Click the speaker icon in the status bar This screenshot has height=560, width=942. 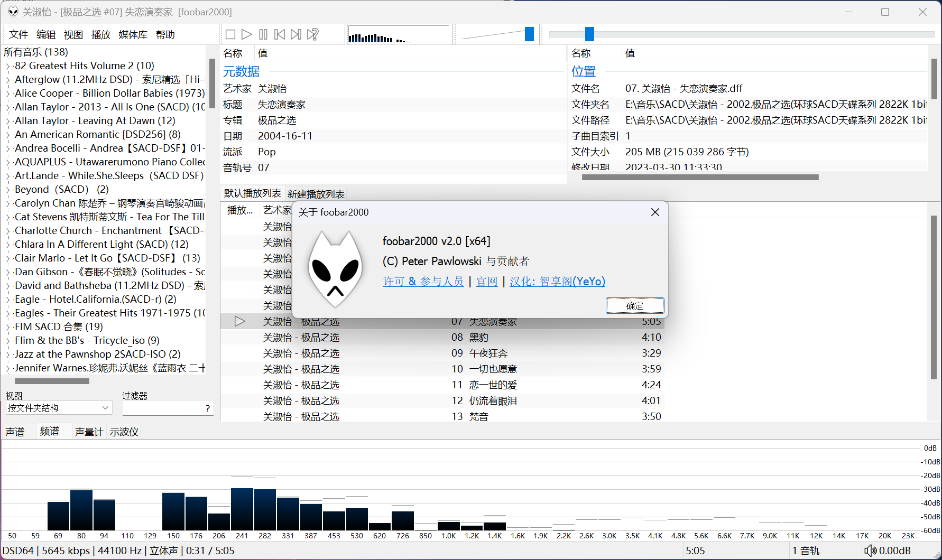(x=870, y=550)
